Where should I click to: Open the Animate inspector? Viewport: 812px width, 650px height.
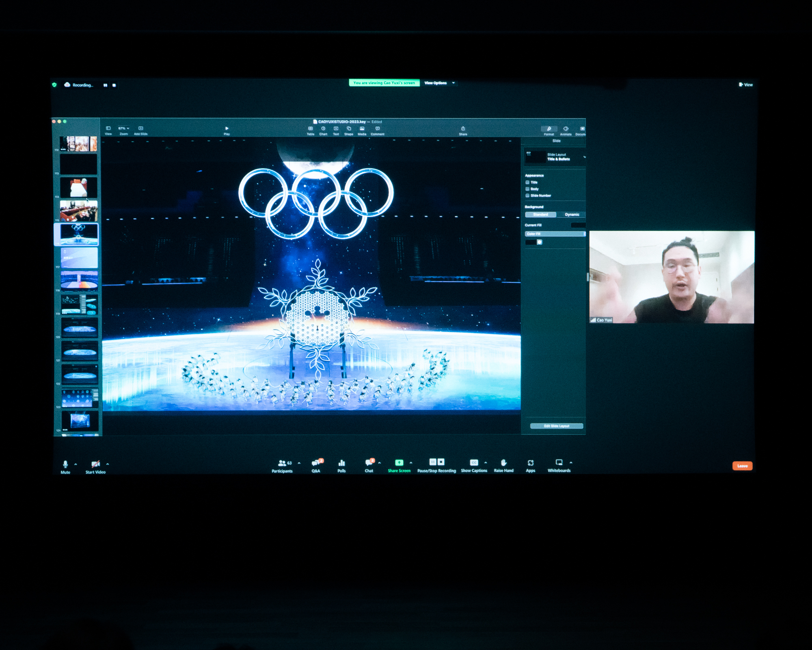point(566,129)
